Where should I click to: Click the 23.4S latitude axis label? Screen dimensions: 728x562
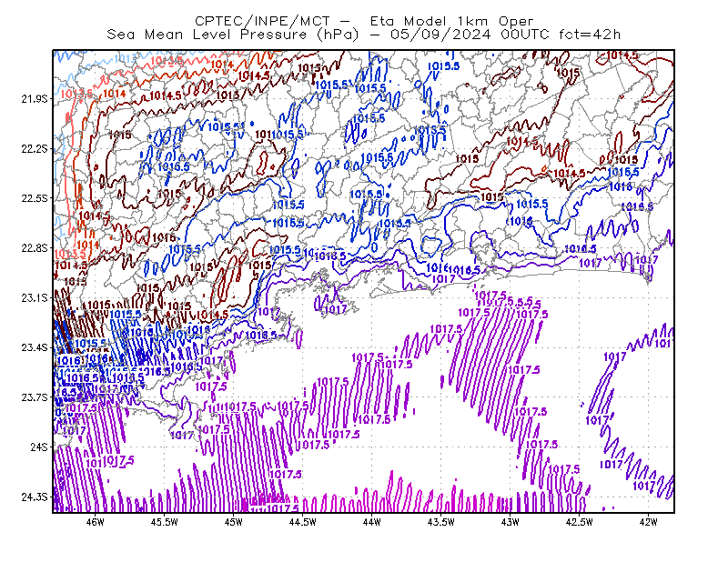[35, 347]
